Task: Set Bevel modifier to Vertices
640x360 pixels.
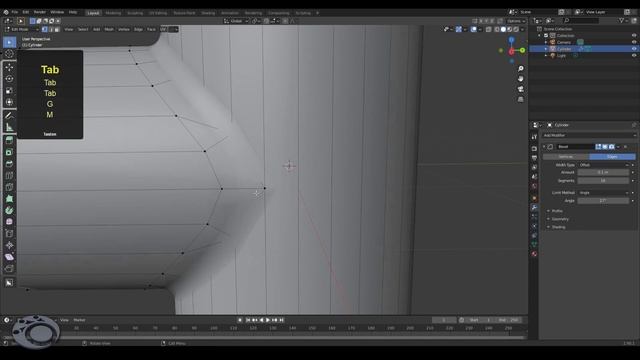Action: pyautogui.click(x=566, y=157)
